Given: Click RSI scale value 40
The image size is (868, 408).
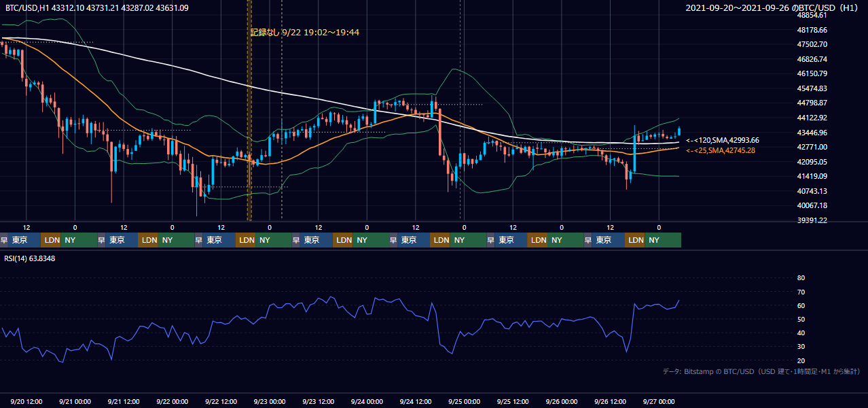Looking at the screenshot, I should coord(801,333).
